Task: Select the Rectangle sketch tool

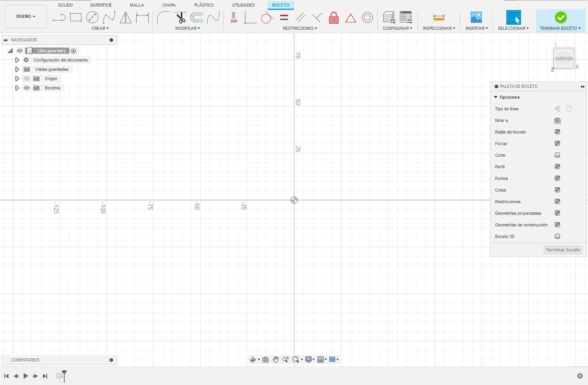Action: (75, 17)
